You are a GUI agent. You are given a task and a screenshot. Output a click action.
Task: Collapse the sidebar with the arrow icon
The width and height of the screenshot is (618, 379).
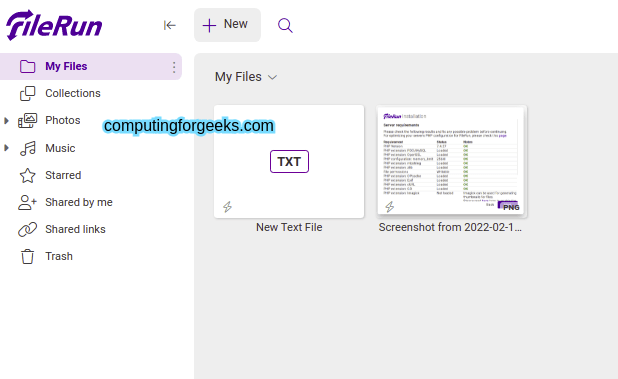tap(169, 25)
